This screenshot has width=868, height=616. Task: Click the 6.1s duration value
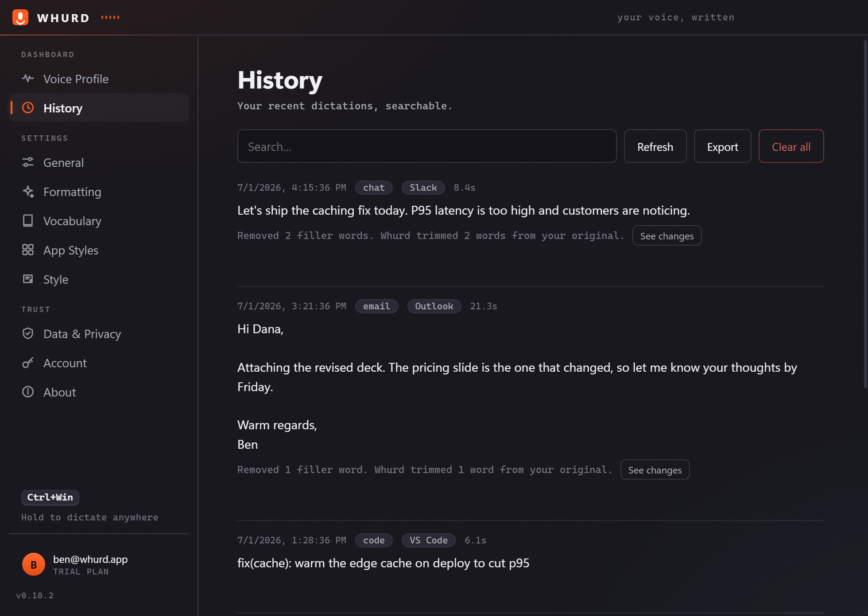(476, 540)
